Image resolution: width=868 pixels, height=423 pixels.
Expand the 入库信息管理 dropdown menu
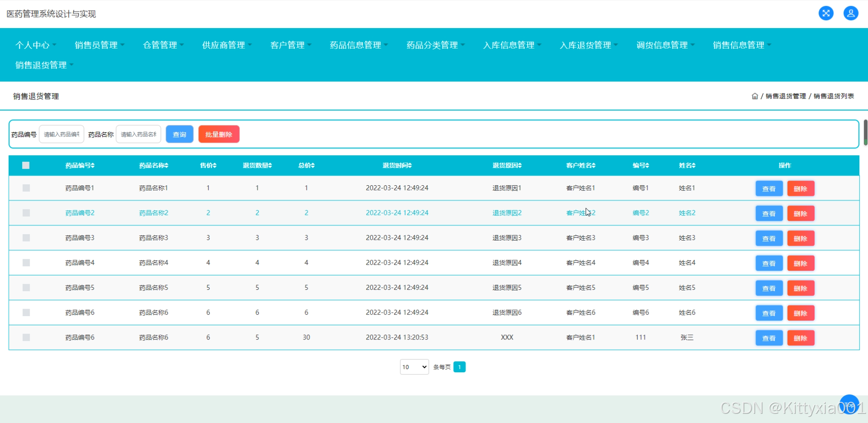click(512, 45)
